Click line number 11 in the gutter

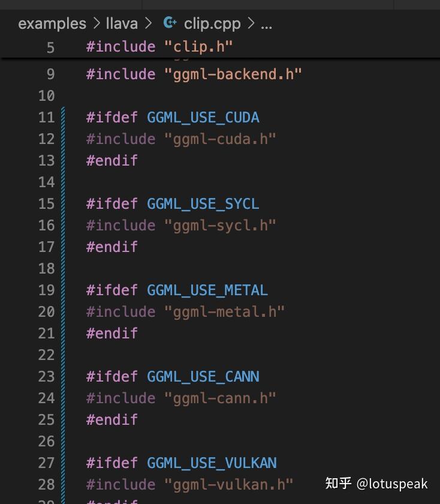47,117
